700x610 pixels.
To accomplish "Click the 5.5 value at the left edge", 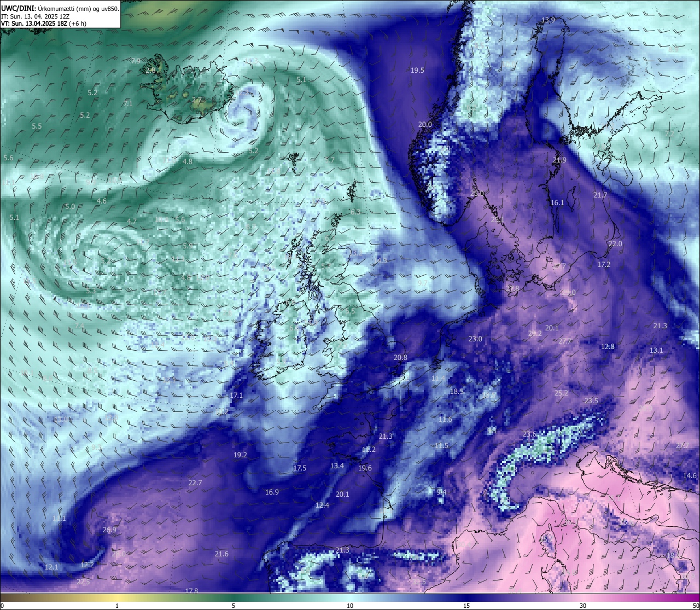I will (37, 126).
